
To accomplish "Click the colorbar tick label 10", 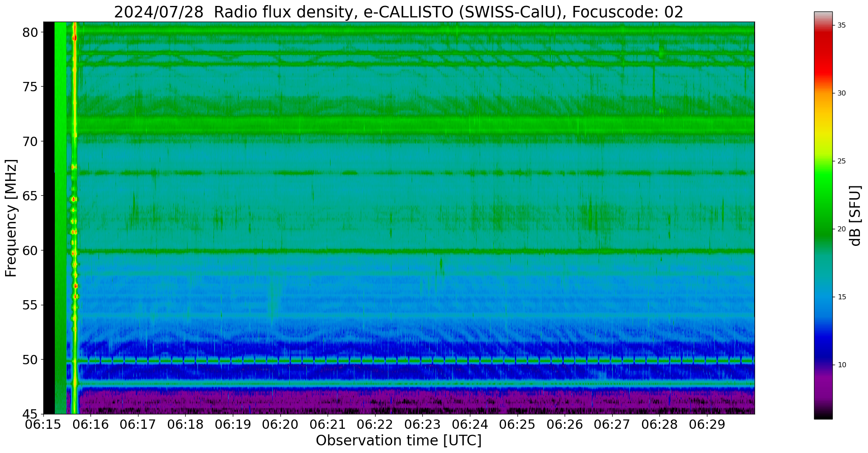I will coord(842,365).
